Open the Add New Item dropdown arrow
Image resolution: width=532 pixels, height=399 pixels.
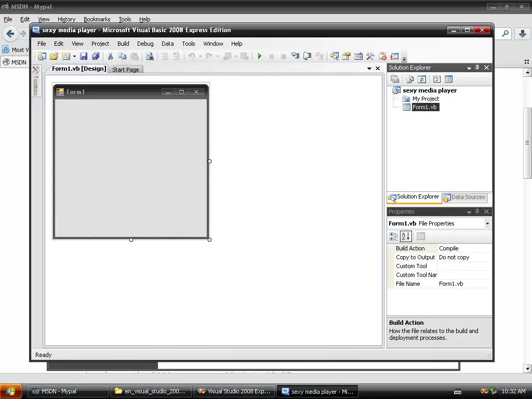point(74,56)
